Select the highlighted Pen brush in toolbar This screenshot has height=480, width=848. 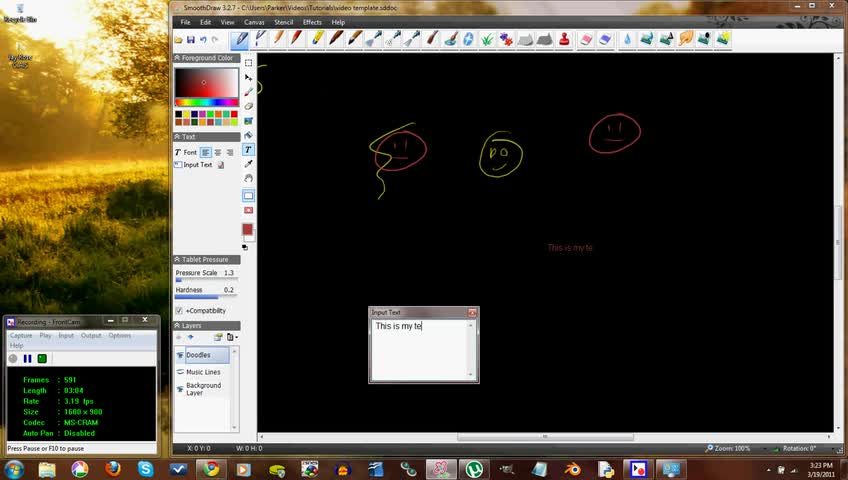[x=240, y=39]
